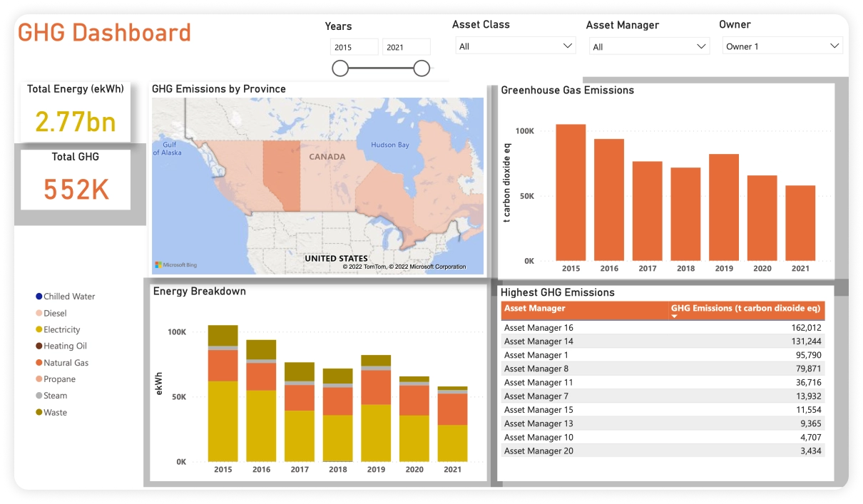863x504 pixels.
Task: Select the Chilled Water legend marker
Action: 39,297
